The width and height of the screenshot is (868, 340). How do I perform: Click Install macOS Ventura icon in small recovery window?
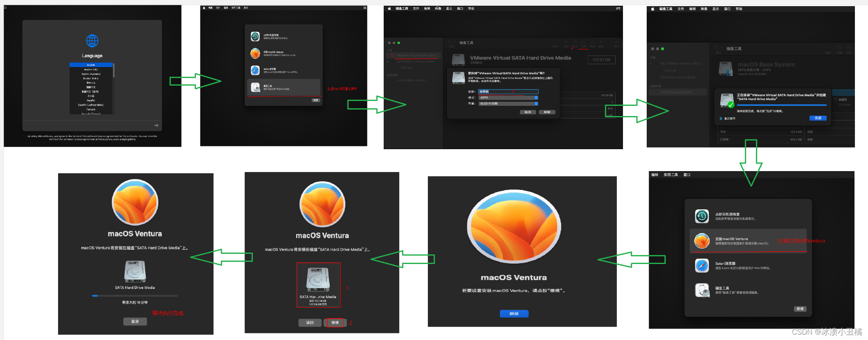(255, 53)
